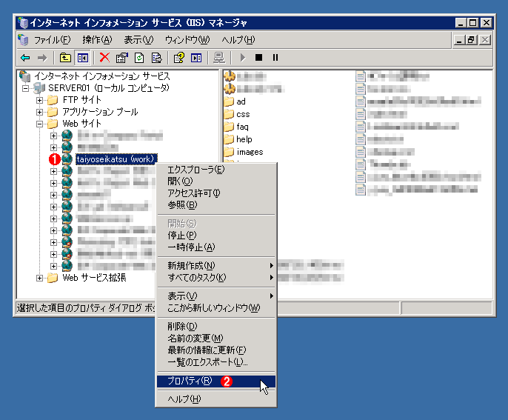Open the ウィンドウ(W) menu
Image resolution: width=508 pixels, height=420 pixels.
tap(187, 40)
